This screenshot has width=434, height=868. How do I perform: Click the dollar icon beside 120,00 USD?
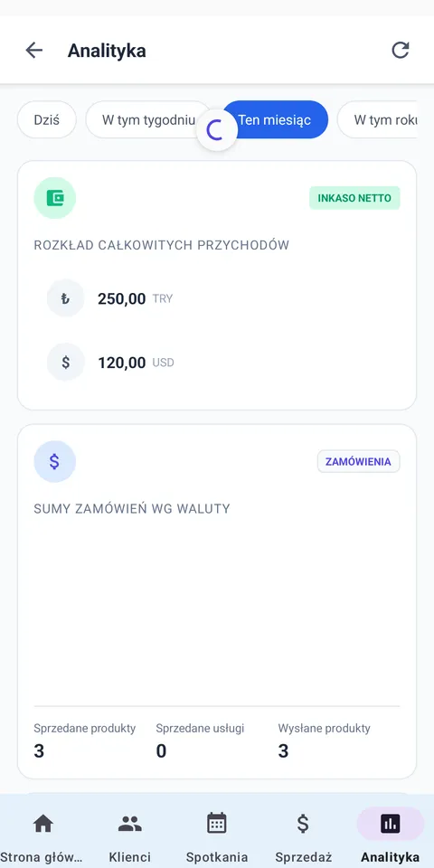[65, 362]
